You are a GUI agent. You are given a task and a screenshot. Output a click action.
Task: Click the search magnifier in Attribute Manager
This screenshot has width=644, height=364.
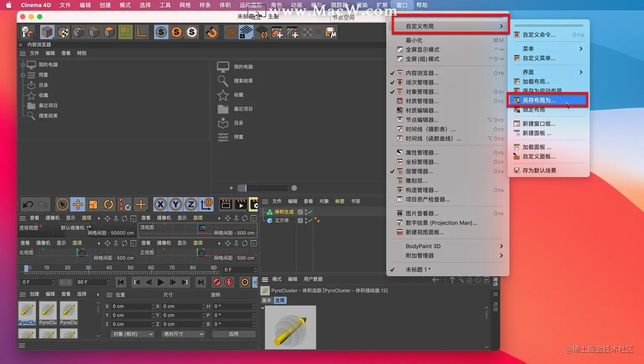pos(461,280)
